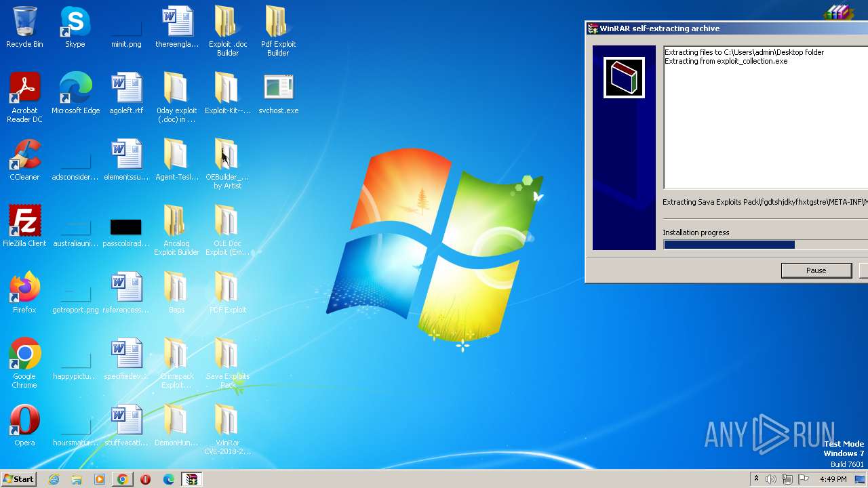Select the Exploit-Kit folder icon
The width and height of the screenshot is (868, 488).
click(x=227, y=94)
